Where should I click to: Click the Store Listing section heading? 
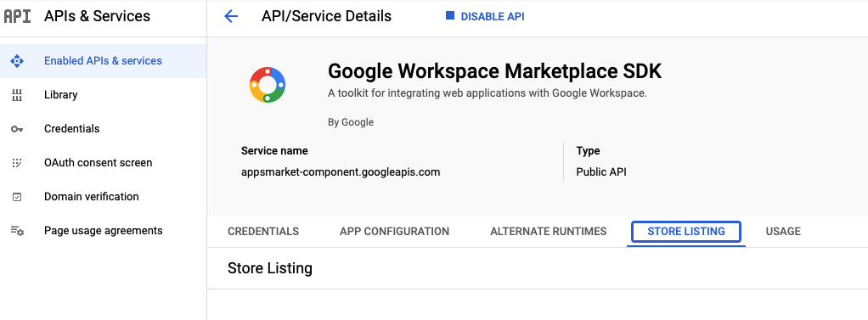[x=270, y=268]
